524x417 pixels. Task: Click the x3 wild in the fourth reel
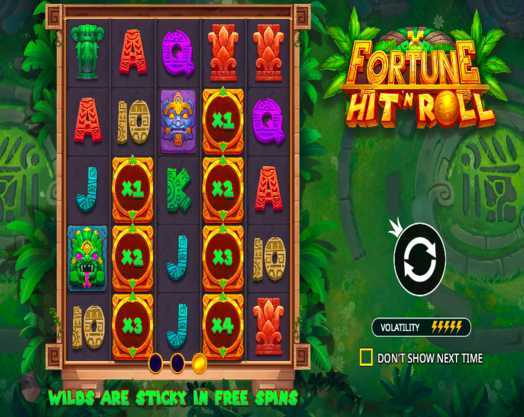pyautogui.click(x=223, y=257)
